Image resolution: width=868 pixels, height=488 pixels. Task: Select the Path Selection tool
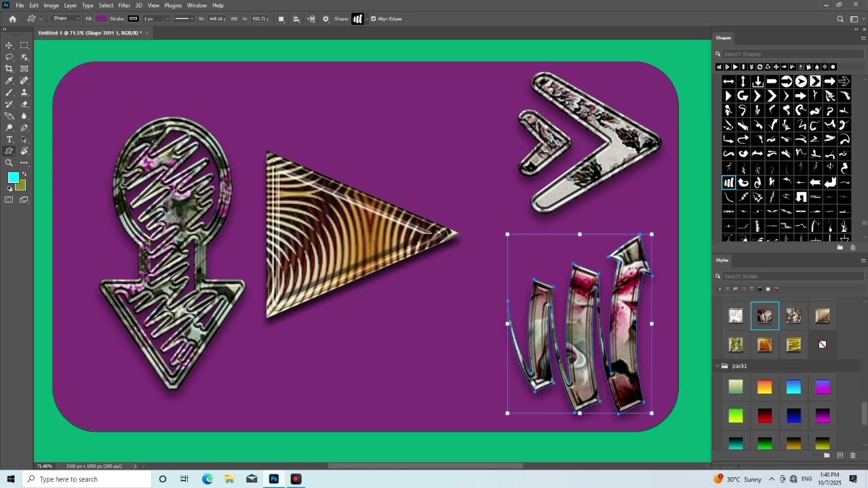(24, 139)
